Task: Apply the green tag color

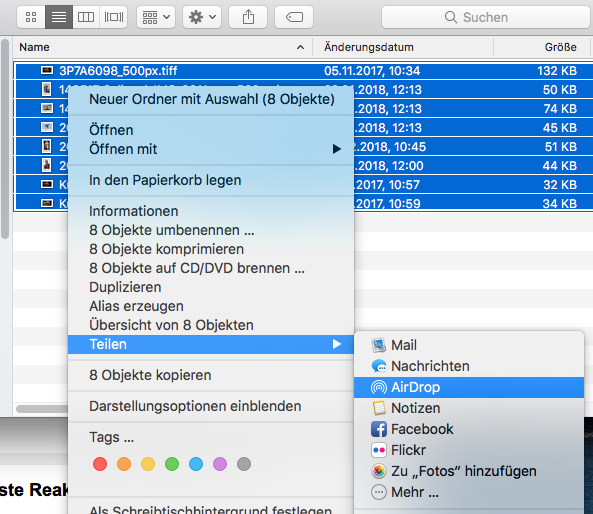Action: (172, 464)
